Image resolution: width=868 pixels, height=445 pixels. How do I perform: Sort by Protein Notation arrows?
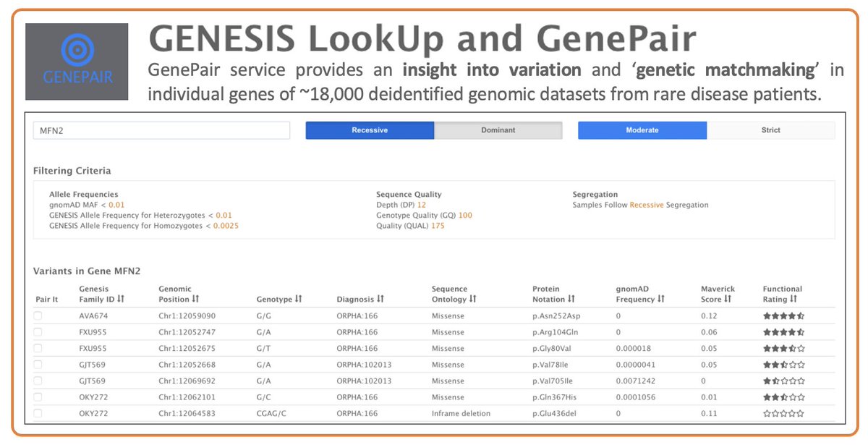tap(571, 299)
